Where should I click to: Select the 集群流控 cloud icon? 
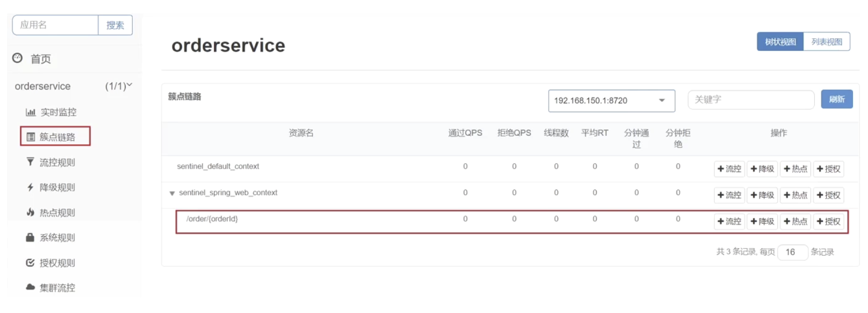(x=30, y=287)
